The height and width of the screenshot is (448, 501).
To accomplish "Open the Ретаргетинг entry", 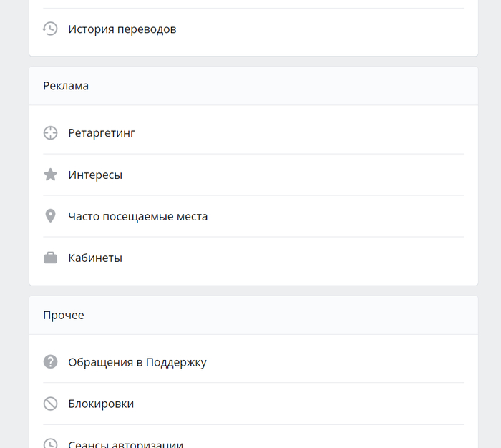I will (x=102, y=133).
